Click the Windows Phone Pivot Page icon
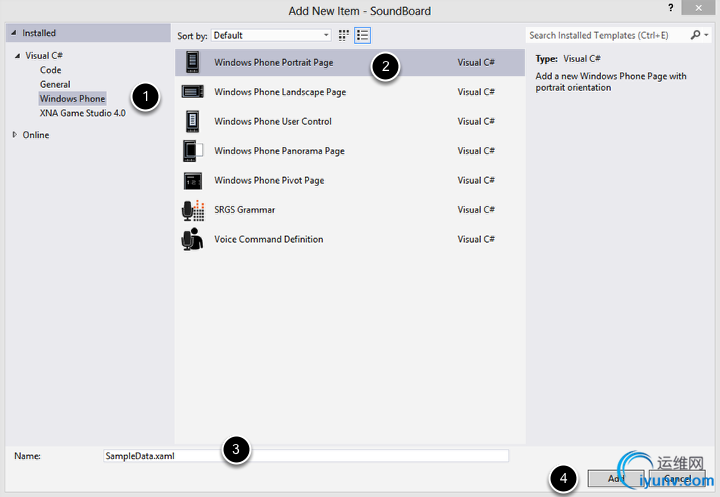Image resolution: width=720 pixels, height=497 pixels. click(193, 181)
